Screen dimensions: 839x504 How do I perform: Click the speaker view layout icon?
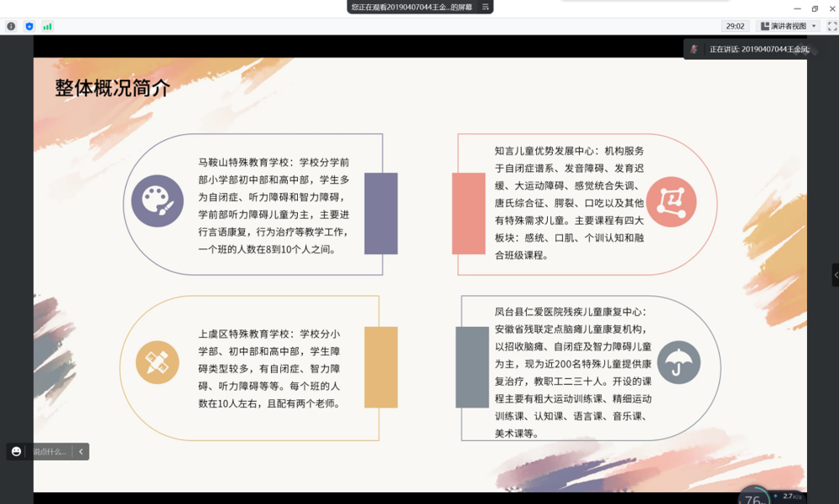tap(765, 26)
